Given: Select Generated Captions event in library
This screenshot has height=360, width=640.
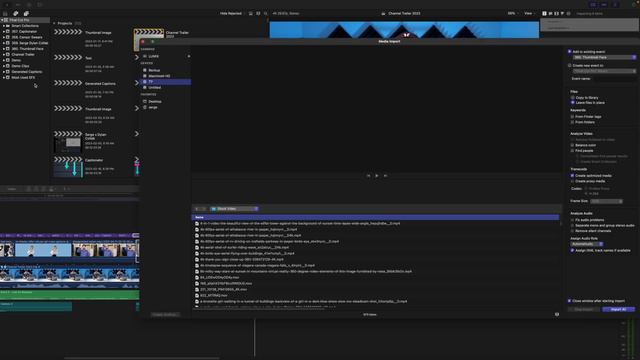Looking at the screenshot, I should pyautogui.click(x=26, y=71).
